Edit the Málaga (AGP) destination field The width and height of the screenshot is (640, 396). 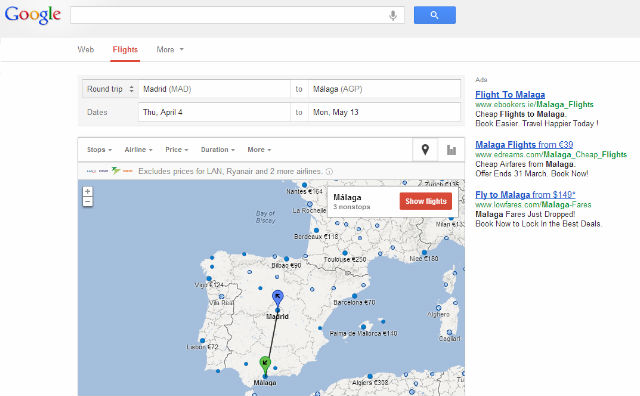coord(384,89)
